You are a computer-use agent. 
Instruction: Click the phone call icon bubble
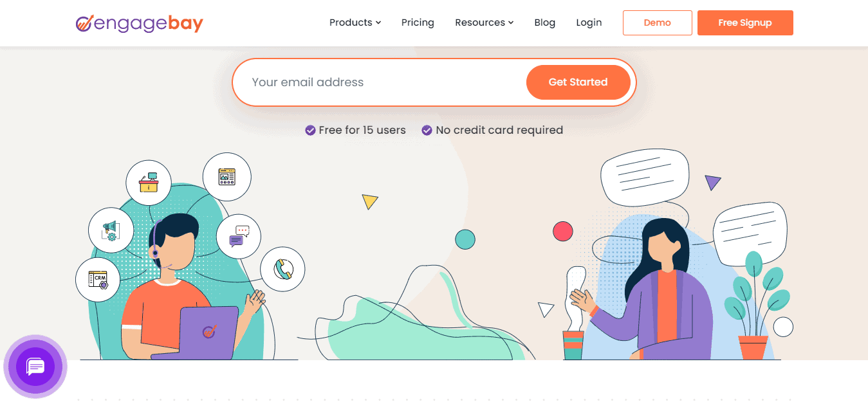[x=282, y=268]
